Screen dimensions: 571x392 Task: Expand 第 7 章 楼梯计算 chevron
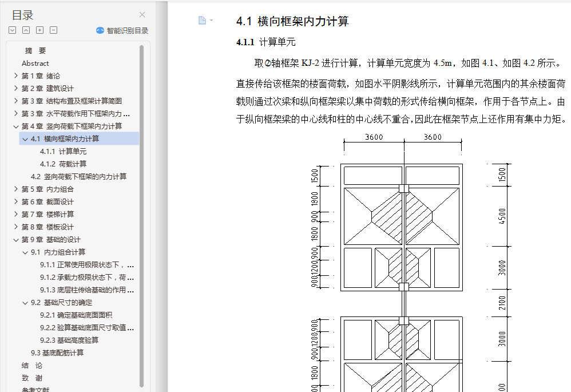(15, 214)
